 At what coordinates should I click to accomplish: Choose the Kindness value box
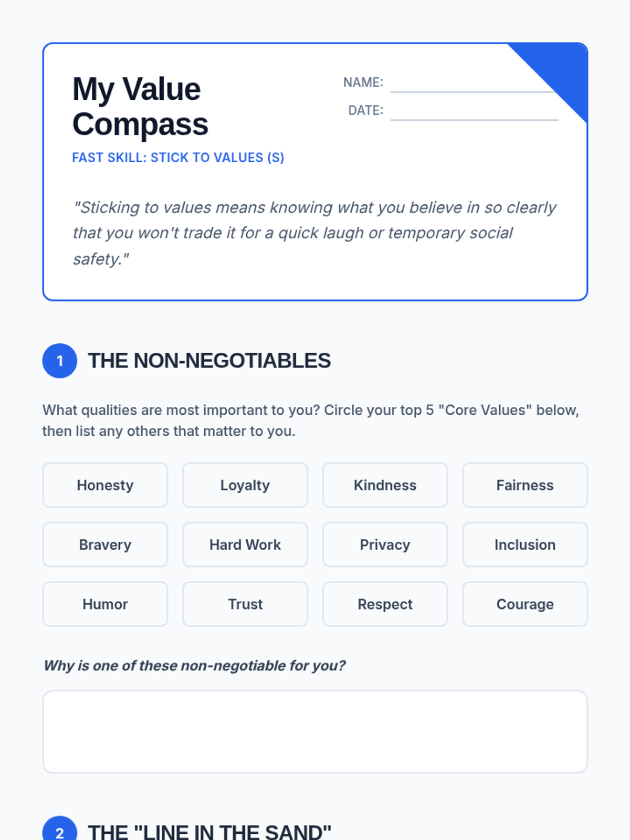click(x=385, y=485)
